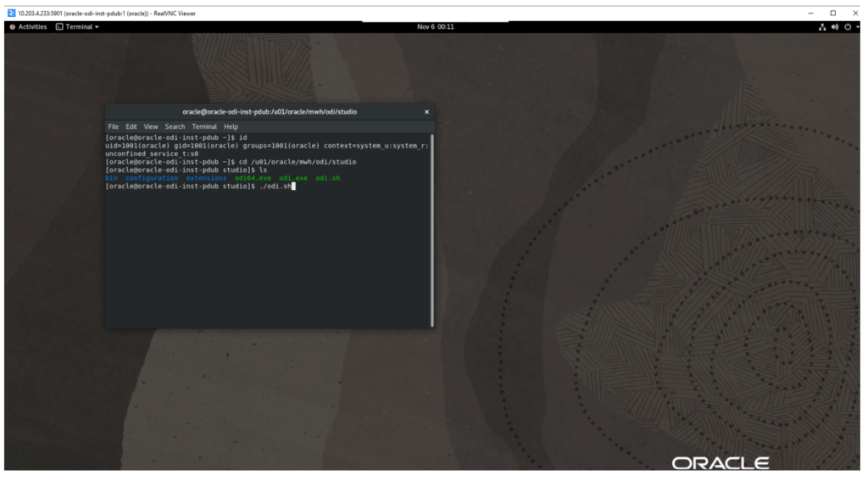Maximize the RealVNC Viewer window
The height and width of the screenshot is (481, 868).
coord(832,13)
